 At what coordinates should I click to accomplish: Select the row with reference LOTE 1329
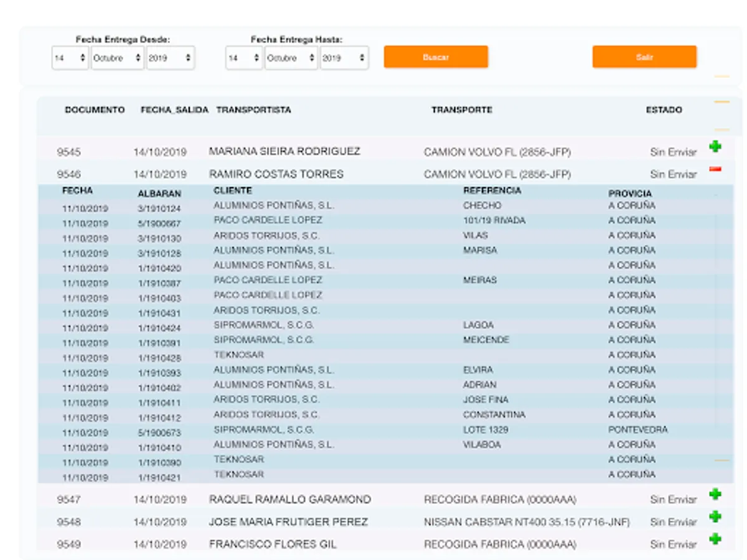[x=485, y=430]
